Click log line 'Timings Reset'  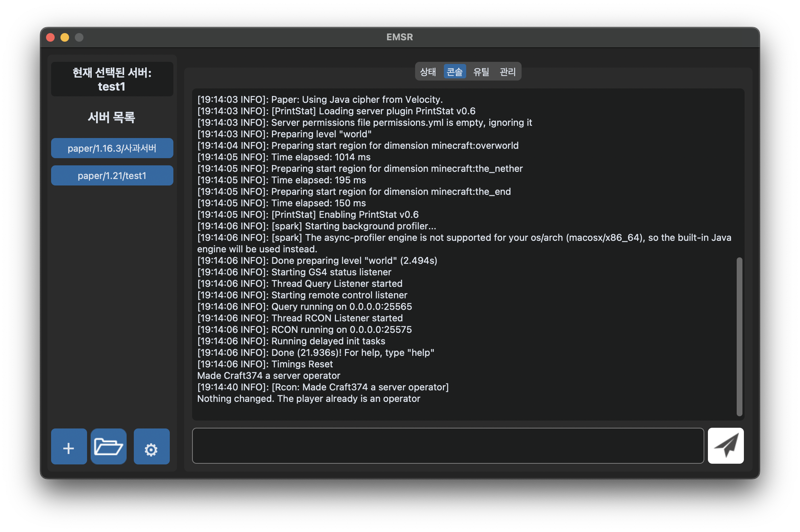[x=265, y=364]
